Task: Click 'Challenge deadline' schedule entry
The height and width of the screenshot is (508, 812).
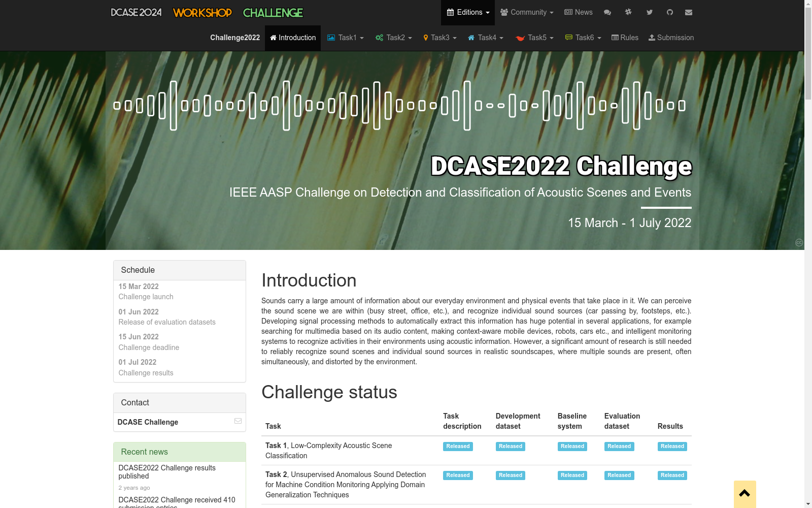Action: (x=149, y=347)
